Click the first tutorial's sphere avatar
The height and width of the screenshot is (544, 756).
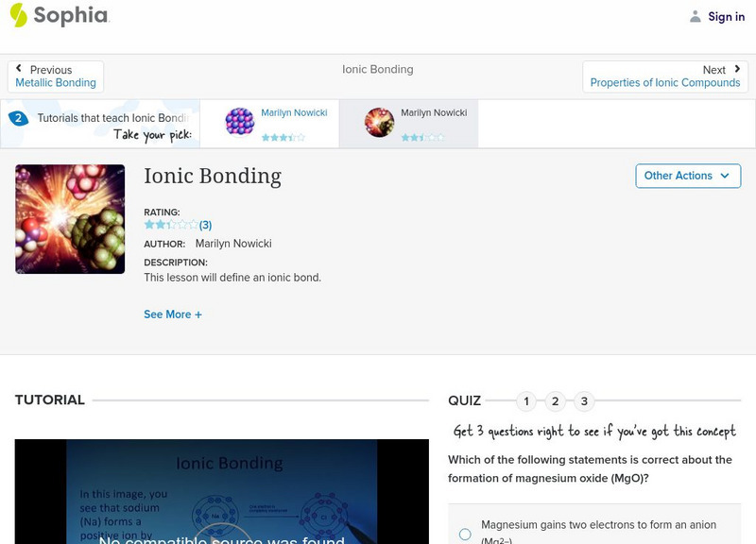237,121
